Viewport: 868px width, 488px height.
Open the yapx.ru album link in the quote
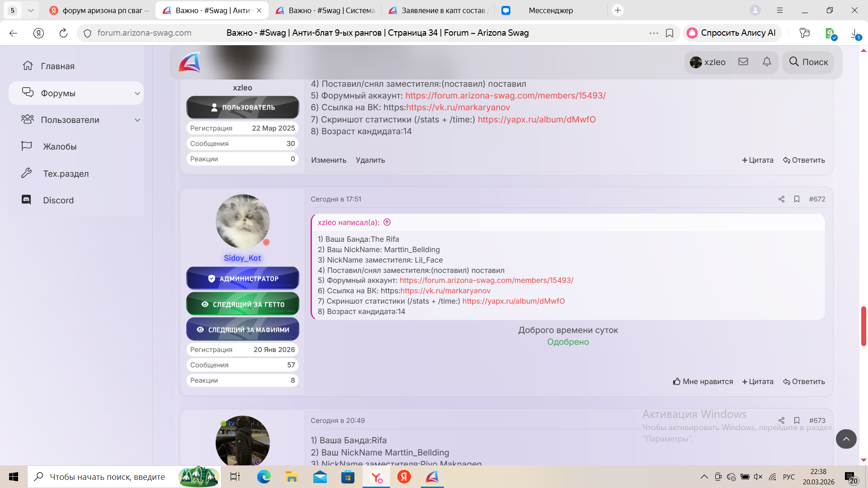pyautogui.click(x=513, y=301)
